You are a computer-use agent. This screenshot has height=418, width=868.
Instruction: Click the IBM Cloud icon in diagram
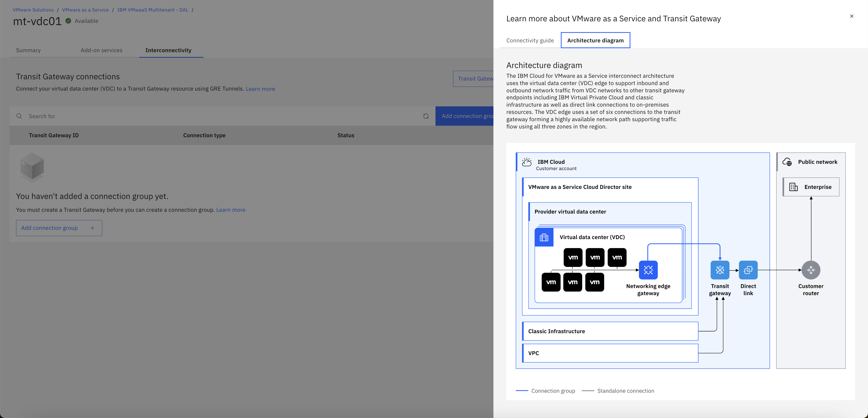click(527, 162)
